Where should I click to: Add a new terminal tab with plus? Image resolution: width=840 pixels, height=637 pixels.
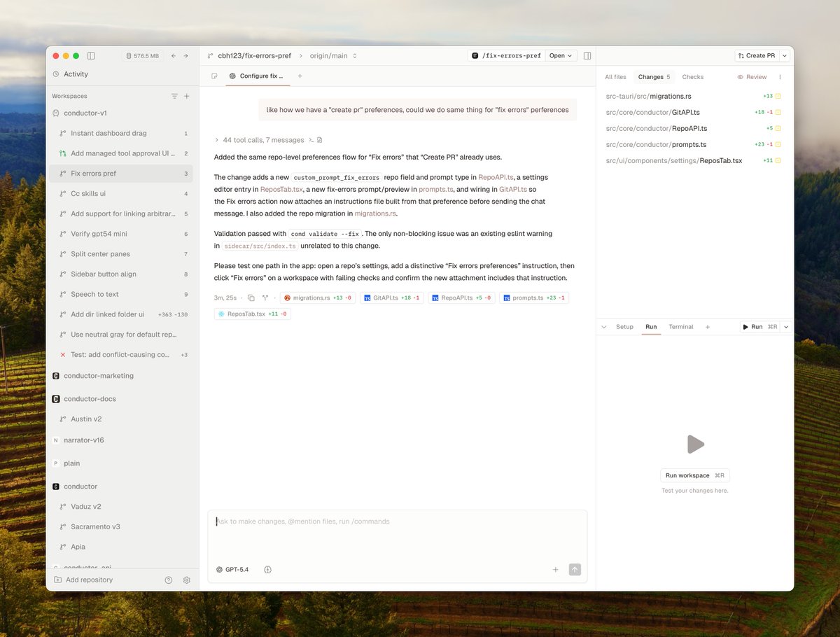click(x=707, y=327)
